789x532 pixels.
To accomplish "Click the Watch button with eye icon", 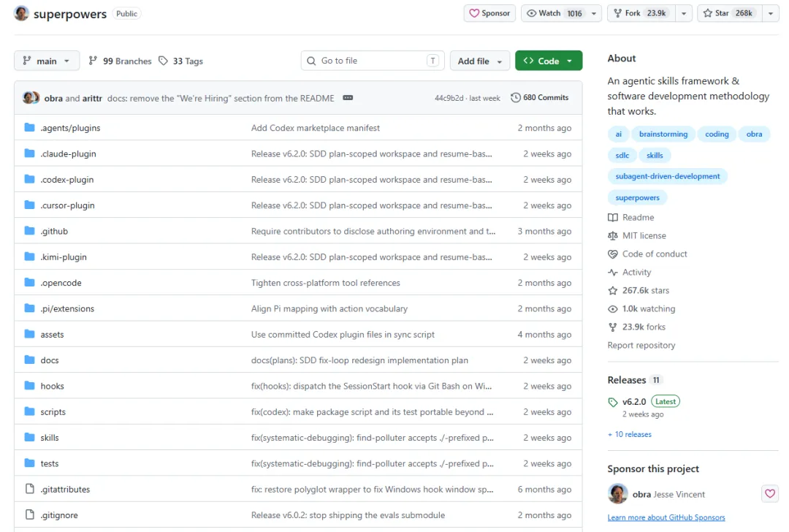I will 553,13.
